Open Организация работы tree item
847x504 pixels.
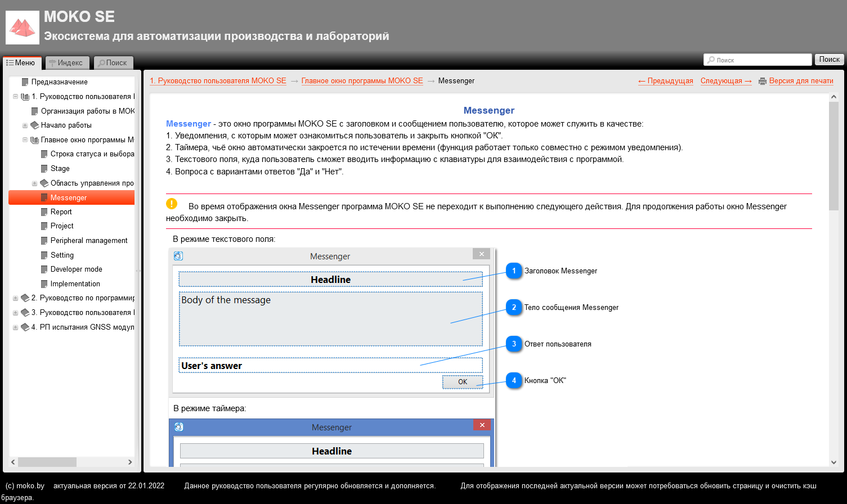tap(88, 111)
